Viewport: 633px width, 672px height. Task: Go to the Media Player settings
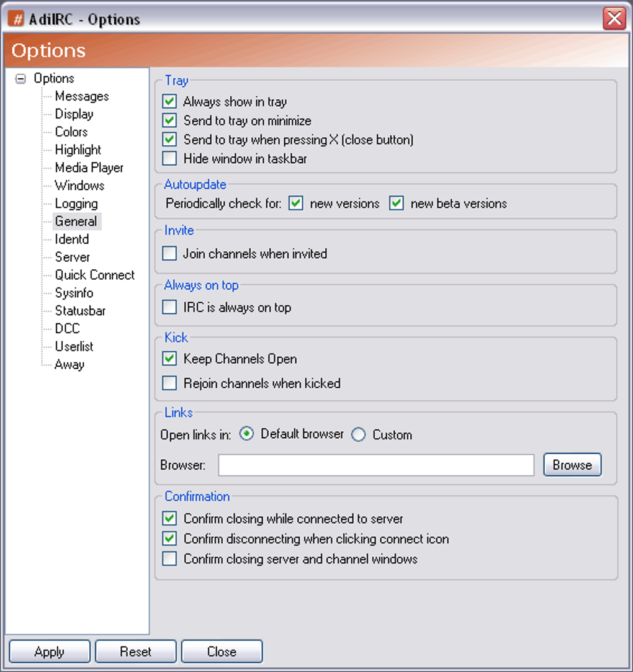pyautogui.click(x=89, y=168)
